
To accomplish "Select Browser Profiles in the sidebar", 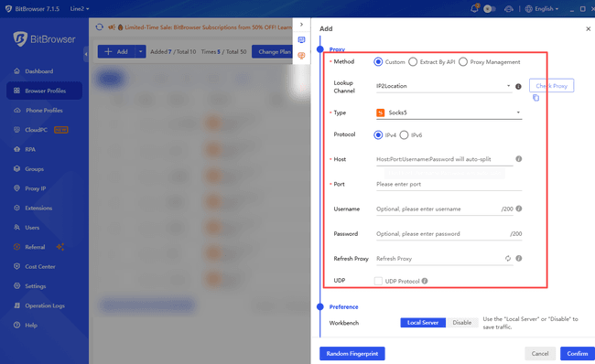I will pos(45,91).
